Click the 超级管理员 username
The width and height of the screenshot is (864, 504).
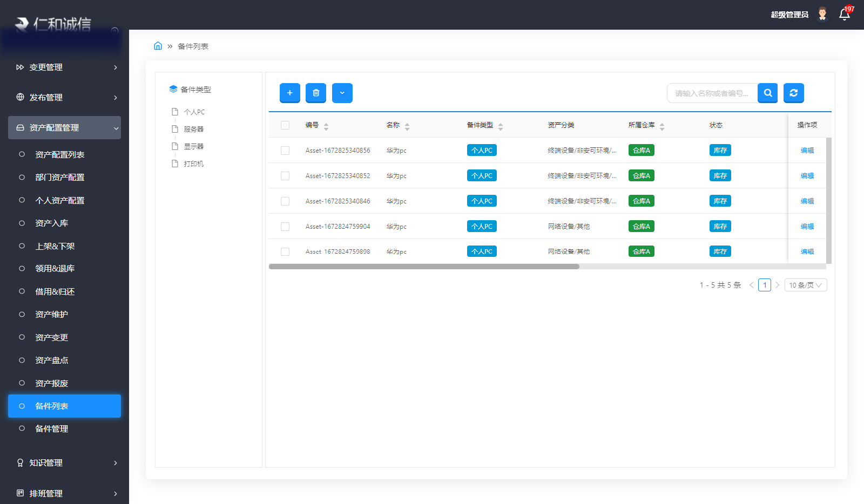789,15
